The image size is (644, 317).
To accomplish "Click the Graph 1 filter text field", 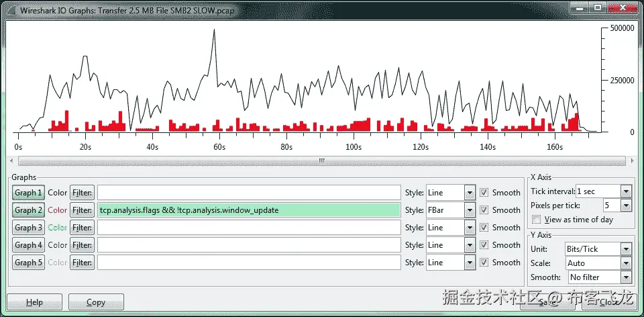I will click(249, 193).
